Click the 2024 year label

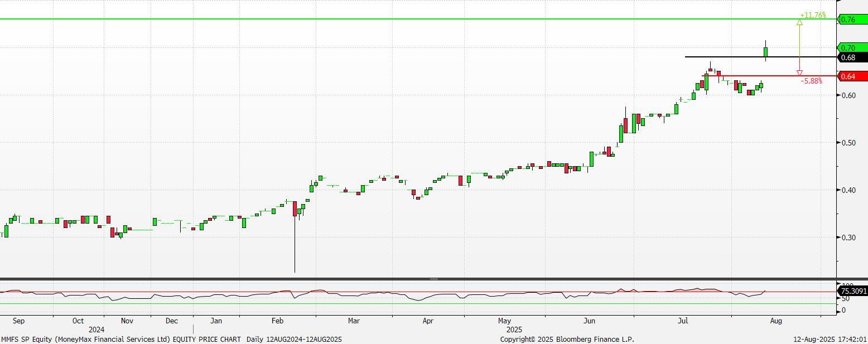[97, 330]
